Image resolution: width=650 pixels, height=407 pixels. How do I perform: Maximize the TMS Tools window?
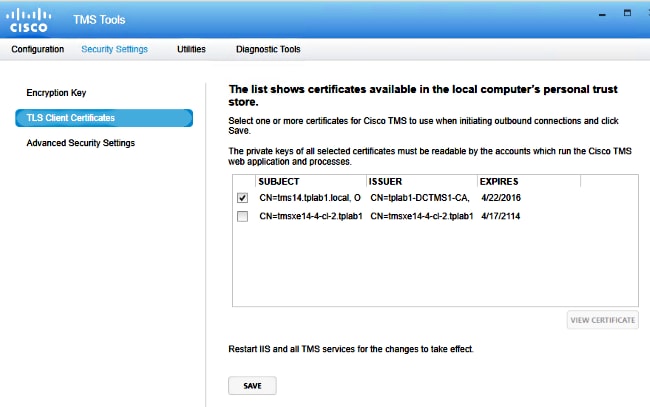pos(628,13)
